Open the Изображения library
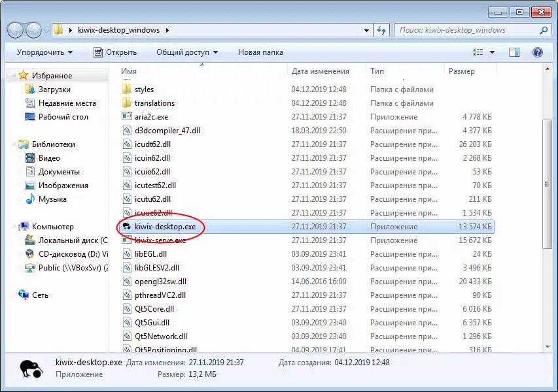This screenshot has width=558, height=392. (x=63, y=186)
